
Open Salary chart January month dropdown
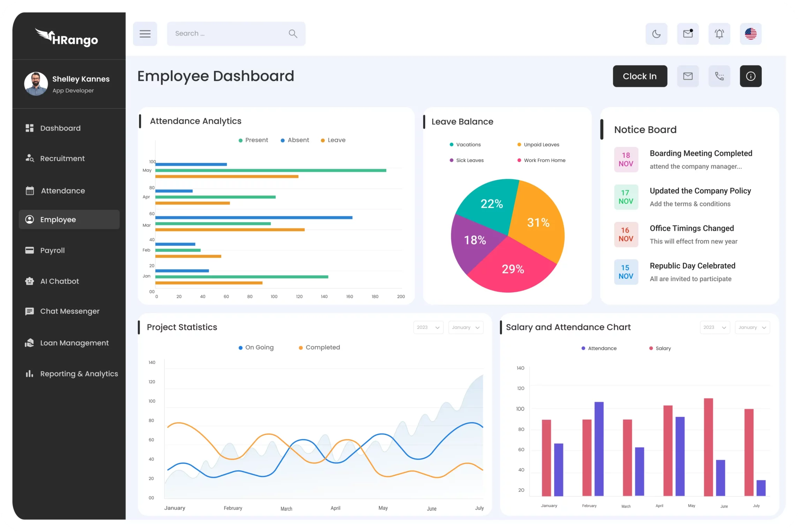[x=752, y=327]
